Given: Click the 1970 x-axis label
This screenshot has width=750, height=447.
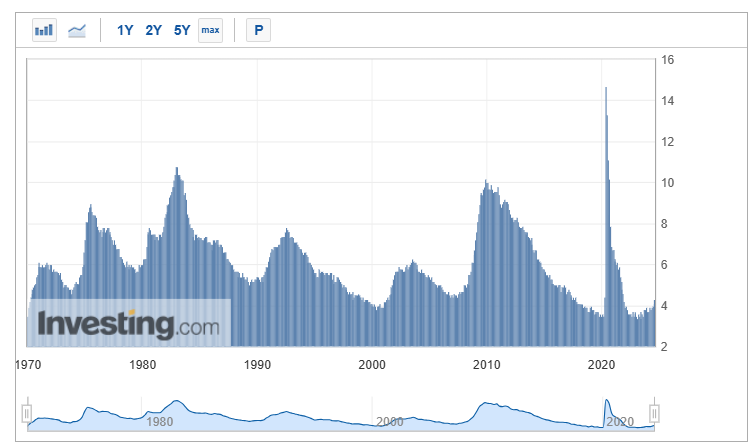Looking at the screenshot, I should point(28,365).
